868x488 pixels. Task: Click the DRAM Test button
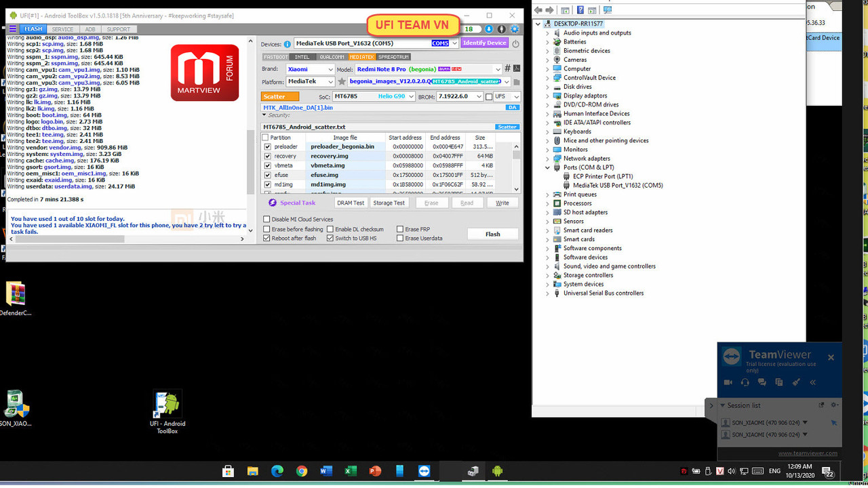[x=351, y=203]
